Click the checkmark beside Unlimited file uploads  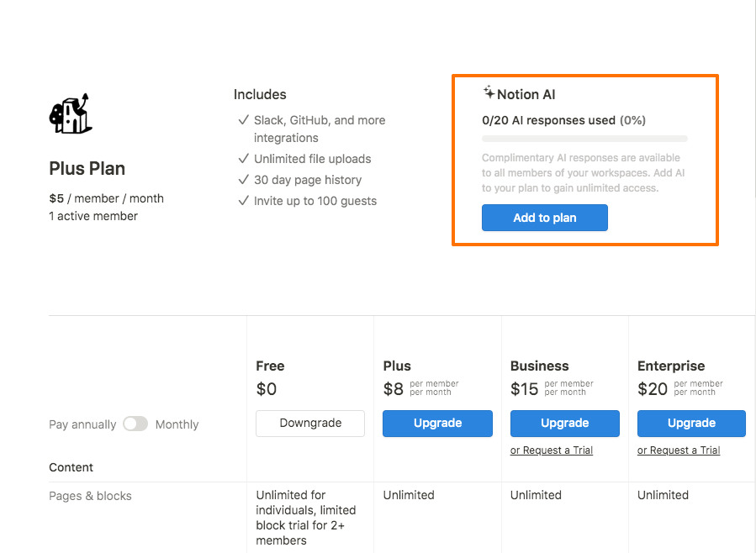click(243, 159)
